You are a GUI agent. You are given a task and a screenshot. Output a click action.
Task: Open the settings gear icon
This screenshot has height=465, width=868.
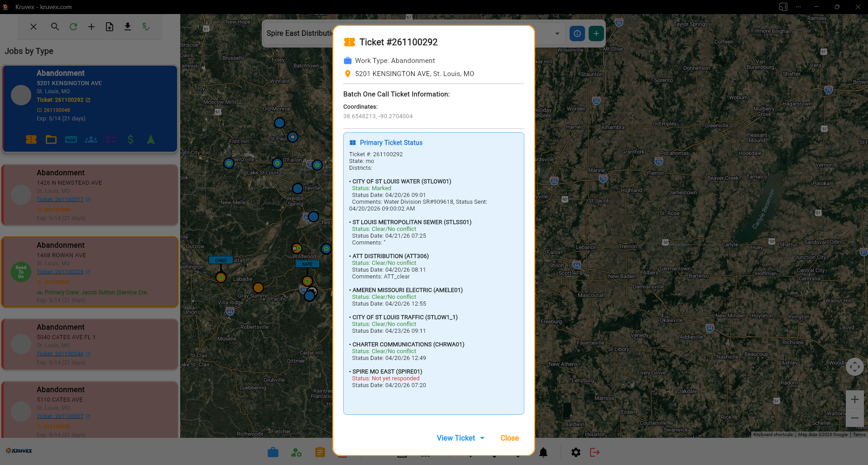[x=576, y=452]
